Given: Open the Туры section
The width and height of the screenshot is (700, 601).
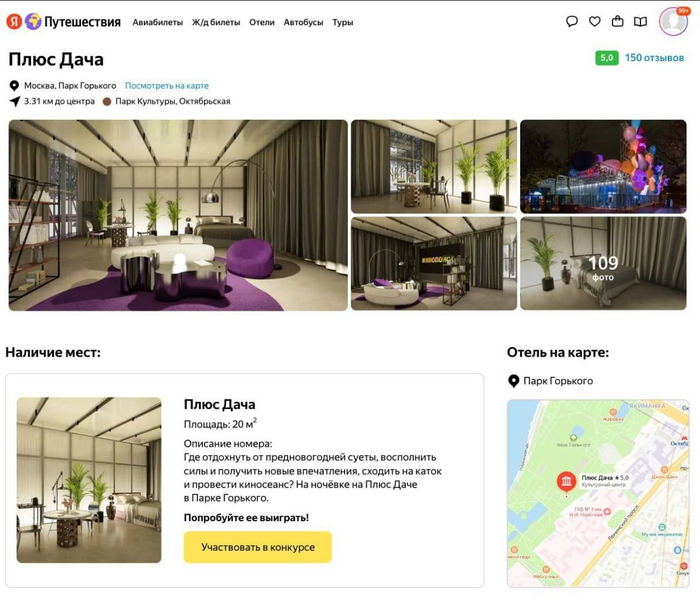Looking at the screenshot, I should 342,22.
